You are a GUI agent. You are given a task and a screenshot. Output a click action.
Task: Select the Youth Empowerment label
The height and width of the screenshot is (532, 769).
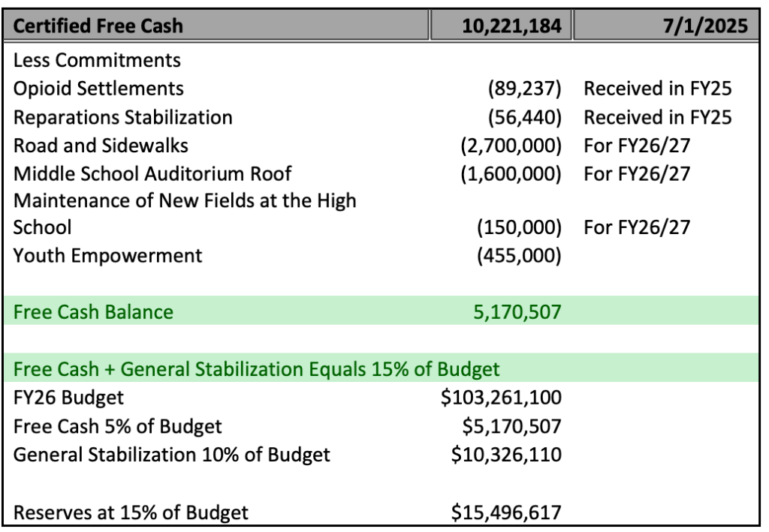pos(108,256)
